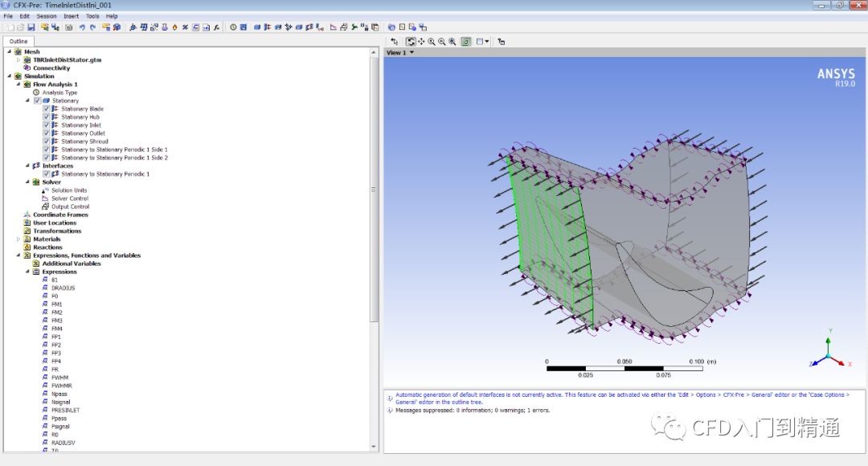The image size is (868, 466).
Task: Click the Undo arrow icon
Action: (x=82, y=27)
